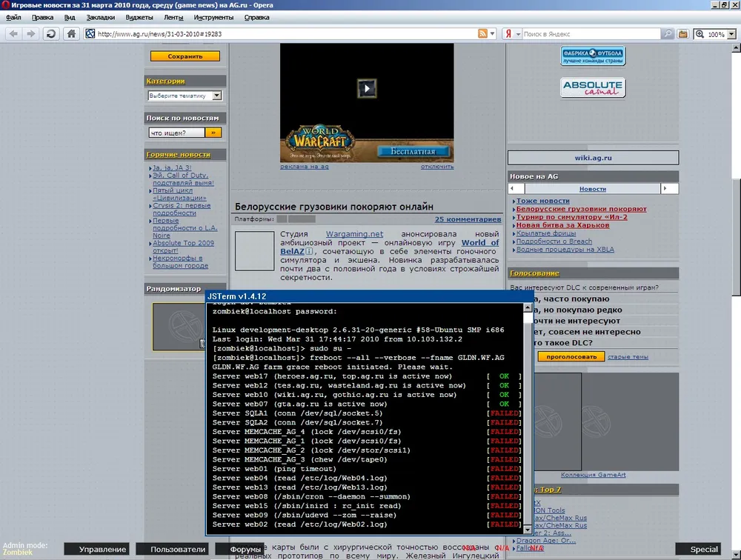Click the JSTerm scrollbar up arrow
The image size is (741, 560).
[x=528, y=309]
